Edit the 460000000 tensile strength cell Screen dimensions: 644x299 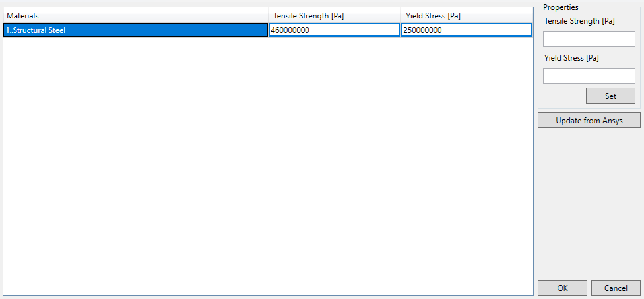click(x=334, y=30)
